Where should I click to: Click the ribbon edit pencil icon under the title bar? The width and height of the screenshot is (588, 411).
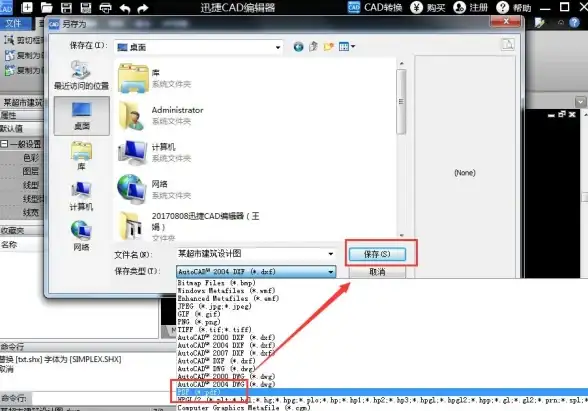click(x=539, y=23)
